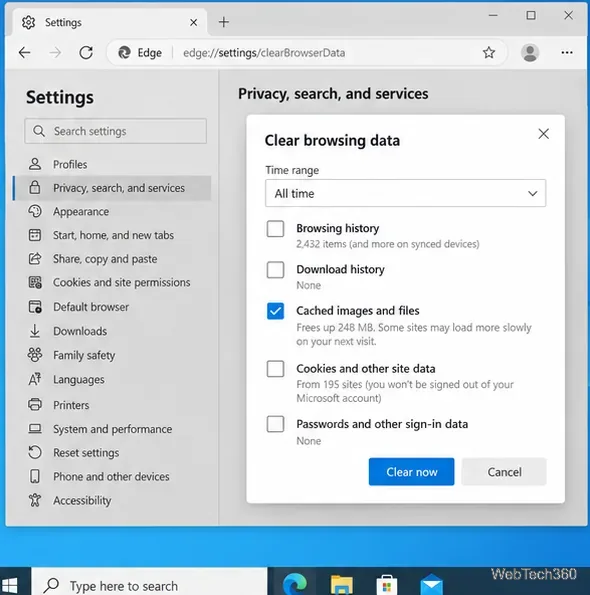Viewport: 590px width, 595px height.
Task: Click the Appearance palette icon
Action: coord(35,211)
